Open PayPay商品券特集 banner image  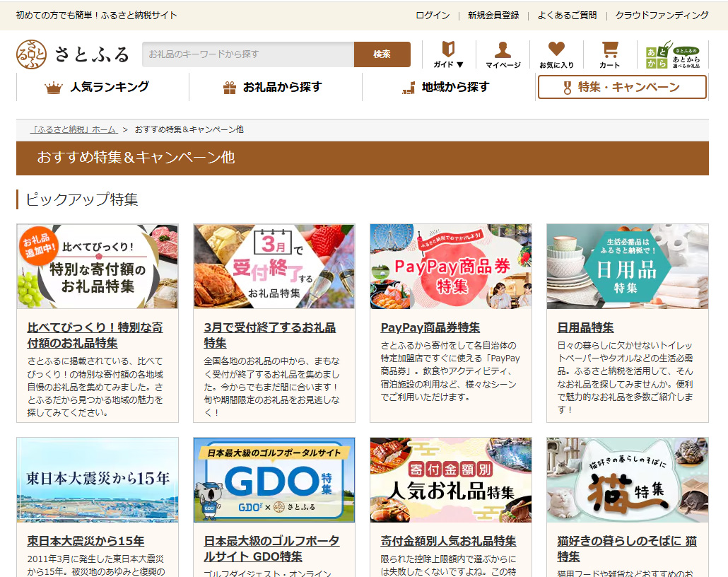[x=451, y=267]
